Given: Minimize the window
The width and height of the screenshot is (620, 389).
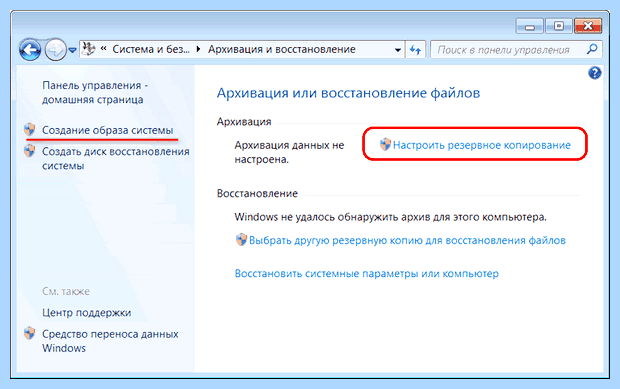Looking at the screenshot, I should tap(530, 26).
